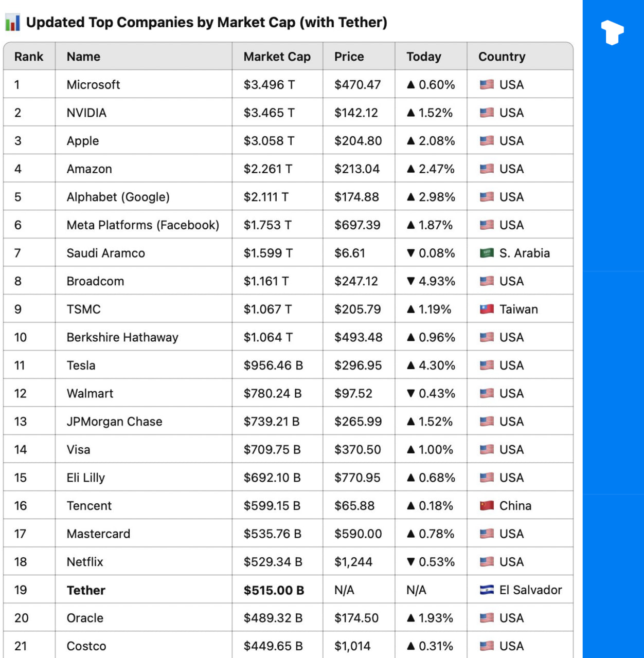Select the bold Tether name cell

(86, 590)
